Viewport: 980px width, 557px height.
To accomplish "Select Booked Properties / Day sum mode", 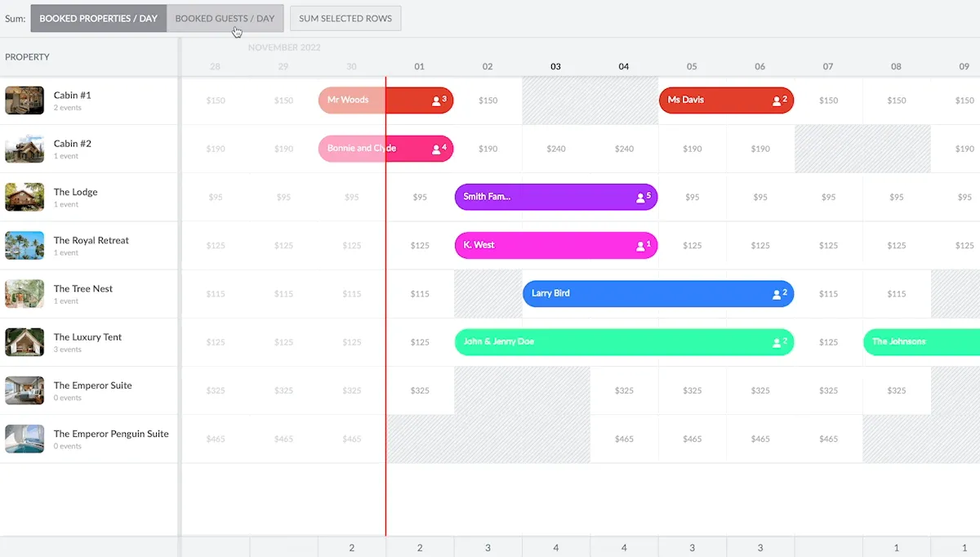I will point(98,19).
